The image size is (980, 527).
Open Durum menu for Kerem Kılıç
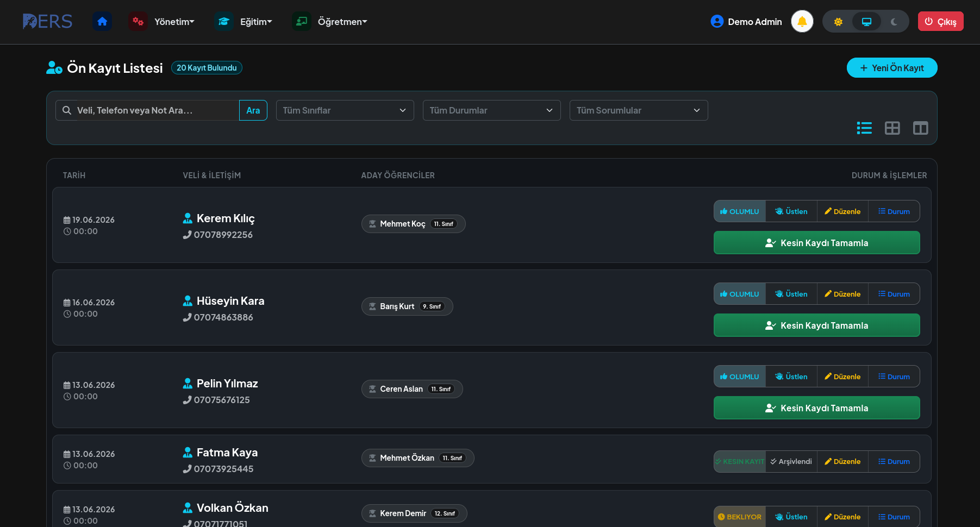pos(894,211)
